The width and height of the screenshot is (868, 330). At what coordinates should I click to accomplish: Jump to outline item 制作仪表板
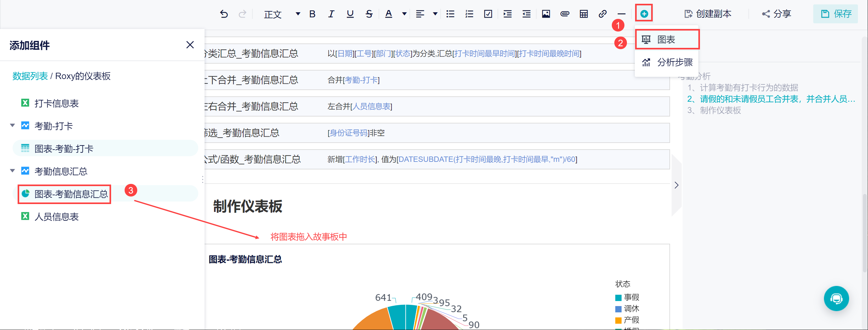[x=714, y=110]
